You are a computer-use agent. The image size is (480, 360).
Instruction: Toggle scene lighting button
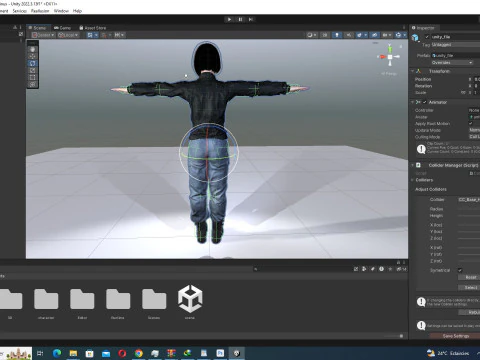click(x=337, y=35)
